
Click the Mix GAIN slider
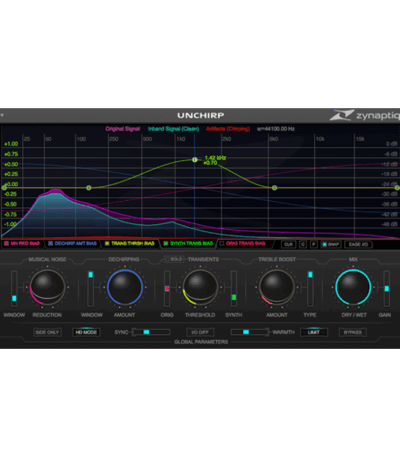click(387, 288)
